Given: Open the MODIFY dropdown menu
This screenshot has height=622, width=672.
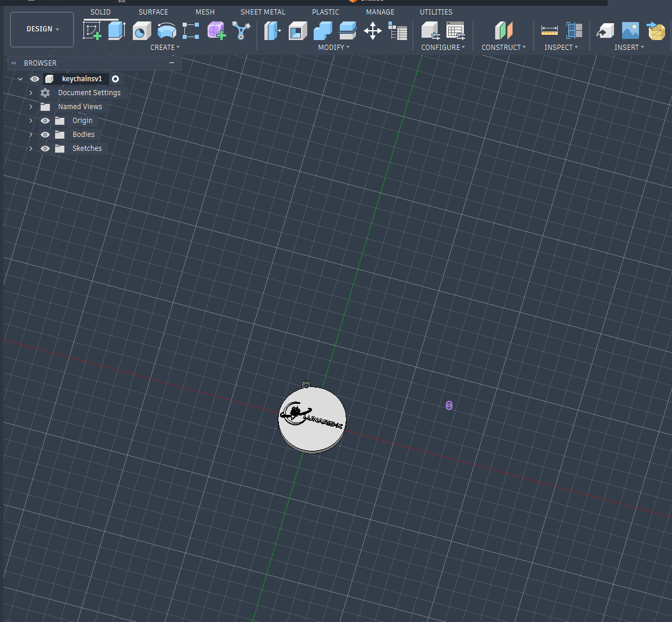Looking at the screenshot, I should click(x=334, y=47).
